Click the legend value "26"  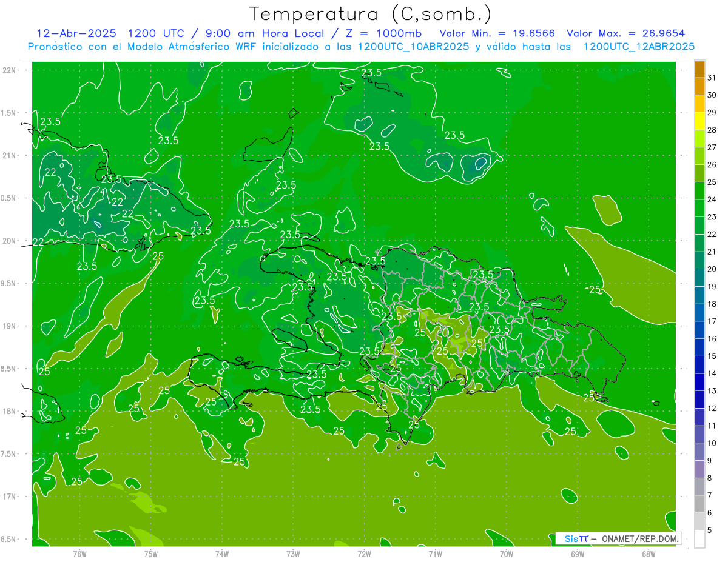(712, 165)
